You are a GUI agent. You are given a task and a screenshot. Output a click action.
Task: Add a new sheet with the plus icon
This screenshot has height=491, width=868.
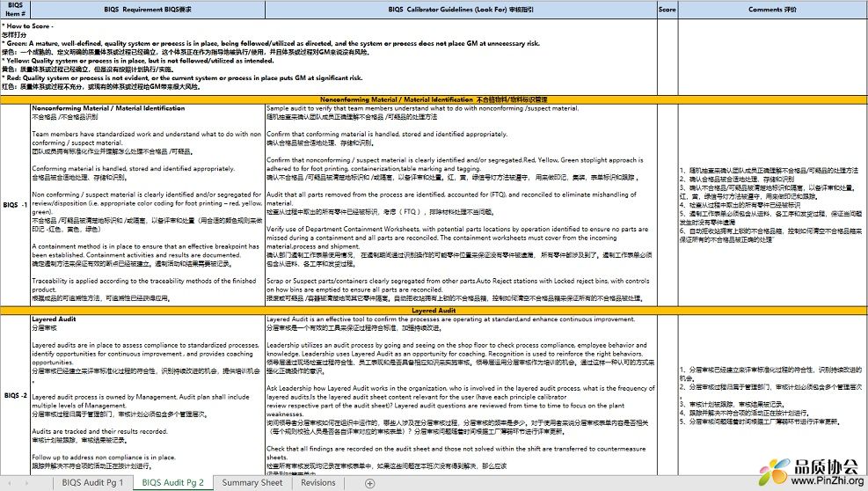pos(369,483)
